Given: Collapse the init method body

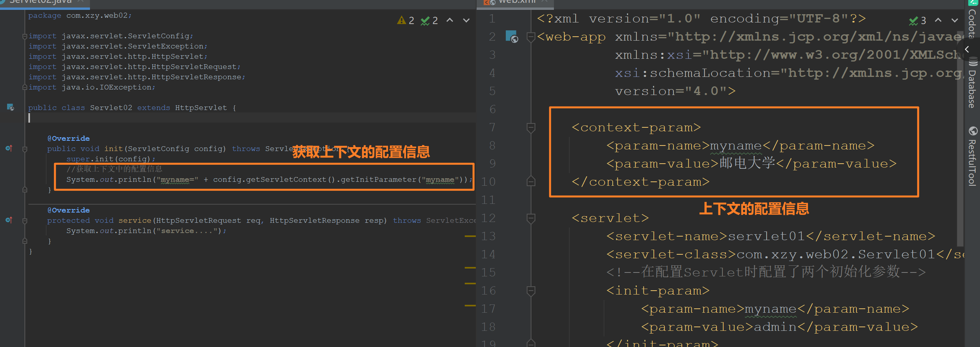Looking at the screenshot, I should tap(25, 149).
